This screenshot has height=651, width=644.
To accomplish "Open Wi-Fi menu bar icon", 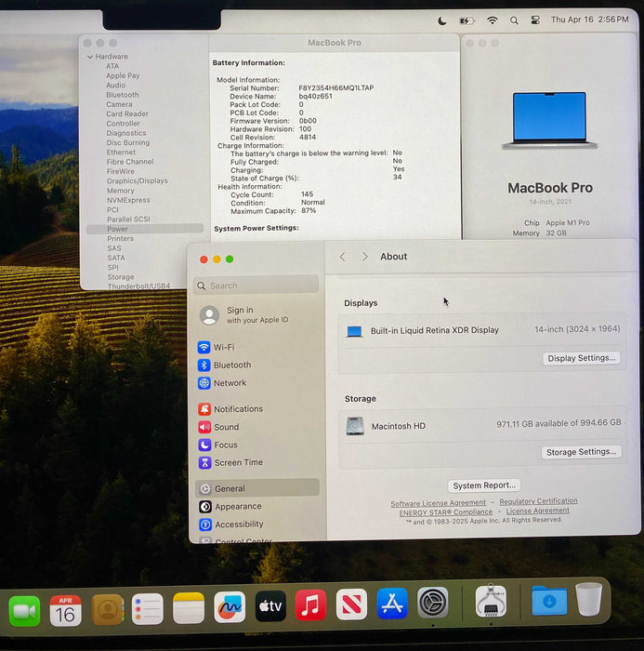I will click(x=493, y=20).
